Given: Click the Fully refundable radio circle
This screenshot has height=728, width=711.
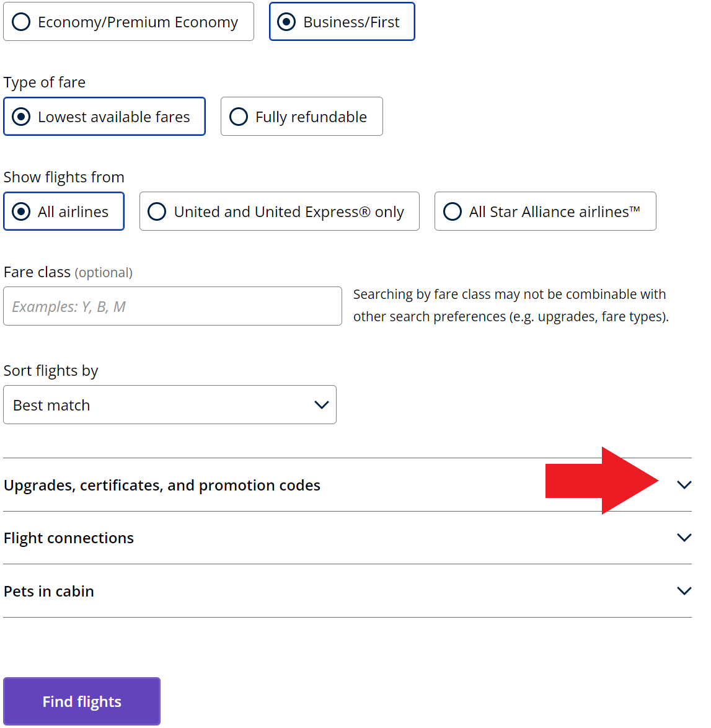Looking at the screenshot, I should 239,117.
